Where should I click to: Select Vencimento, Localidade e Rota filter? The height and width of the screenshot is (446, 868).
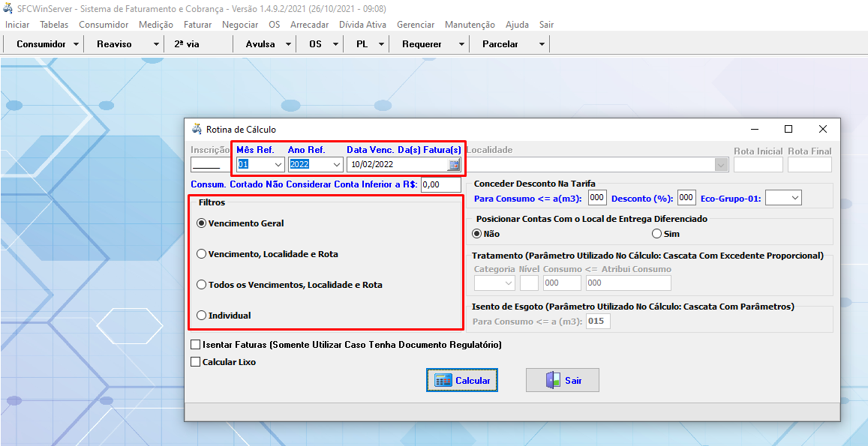pos(201,254)
